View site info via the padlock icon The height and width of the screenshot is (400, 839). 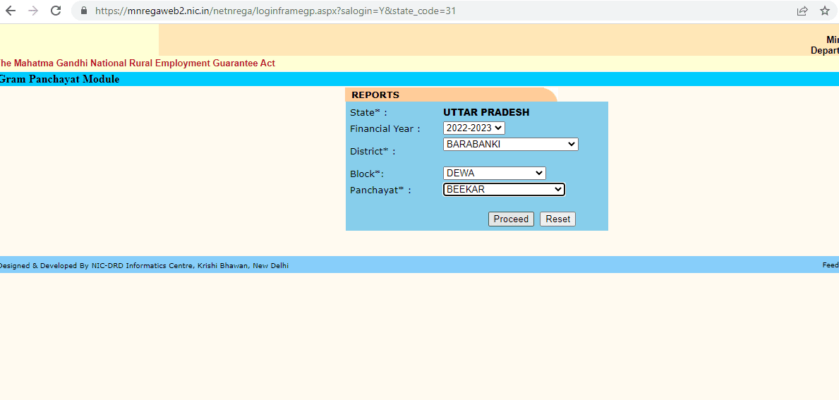(84, 11)
